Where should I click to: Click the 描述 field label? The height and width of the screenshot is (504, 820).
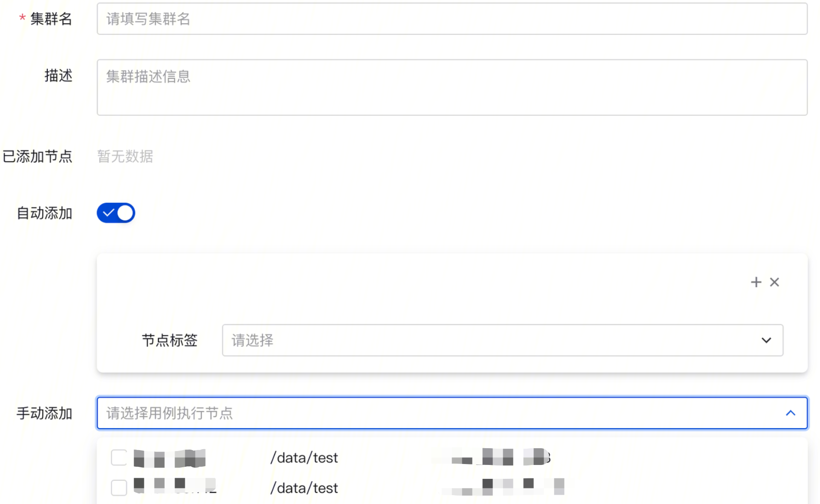(59, 75)
